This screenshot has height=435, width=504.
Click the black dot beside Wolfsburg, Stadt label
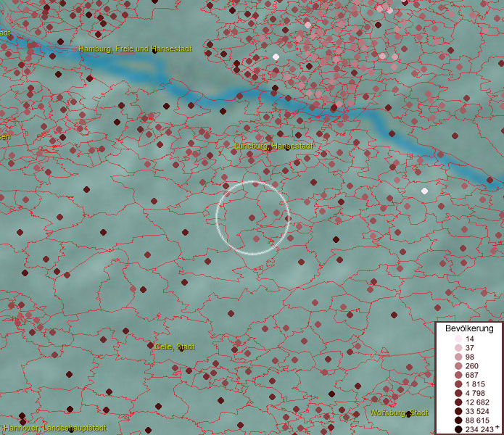click(408, 414)
